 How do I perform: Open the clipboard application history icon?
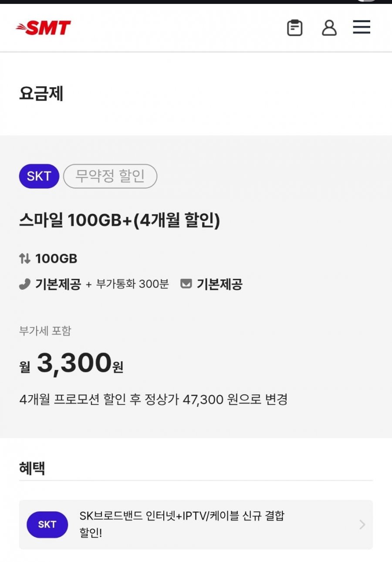coord(294,28)
